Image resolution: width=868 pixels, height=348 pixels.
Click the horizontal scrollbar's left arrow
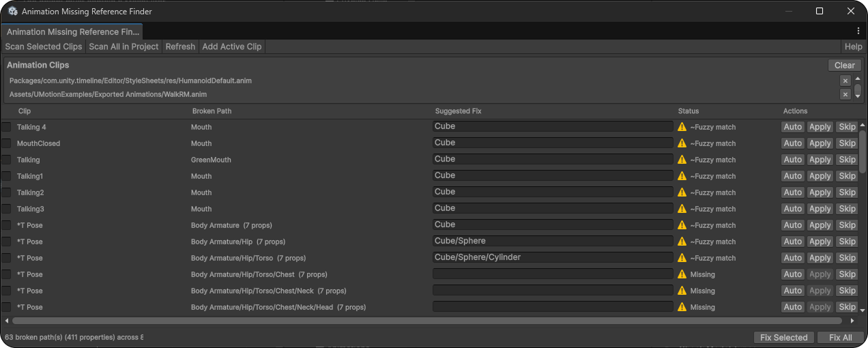(x=7, y=320)
